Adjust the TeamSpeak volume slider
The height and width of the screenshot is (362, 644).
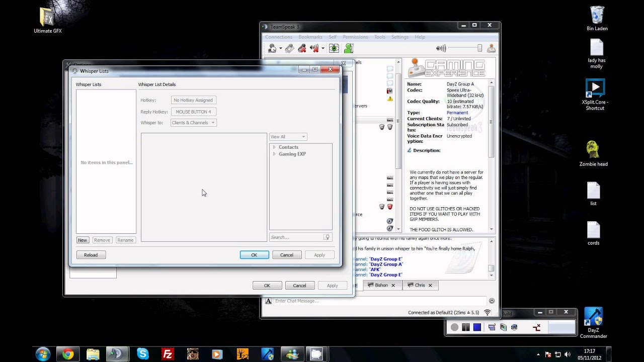(465, 48)
